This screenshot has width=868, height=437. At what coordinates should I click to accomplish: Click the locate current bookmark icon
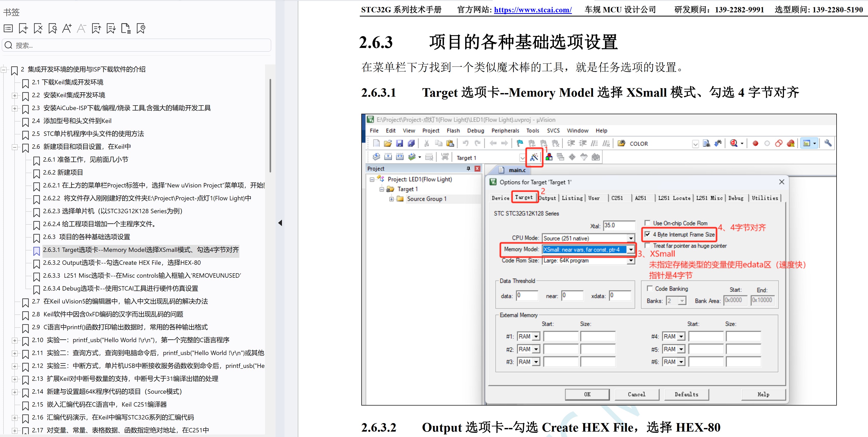(x=141, y=28)
